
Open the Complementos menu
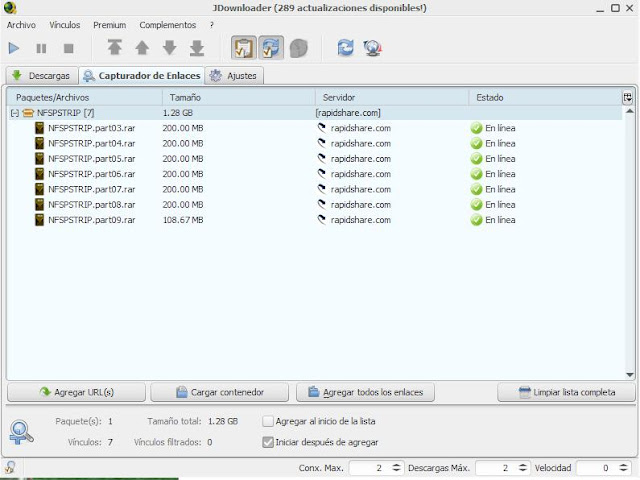click(167, 25)
